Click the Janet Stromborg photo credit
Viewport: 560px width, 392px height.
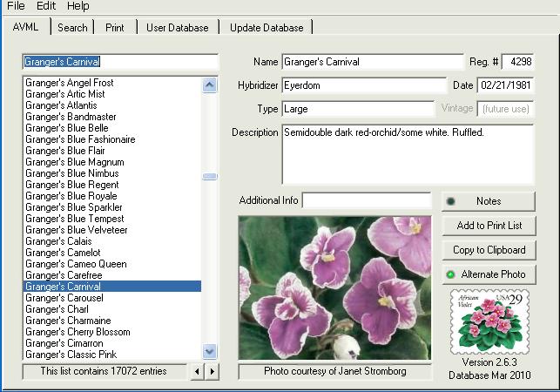[335, 371]
